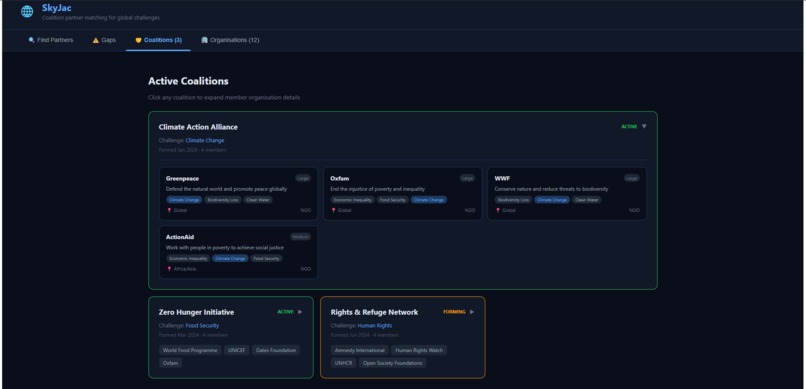This screenshot has height=389, width=806.
Task: Click the building icon on Organisations tab
Action: 204,40
